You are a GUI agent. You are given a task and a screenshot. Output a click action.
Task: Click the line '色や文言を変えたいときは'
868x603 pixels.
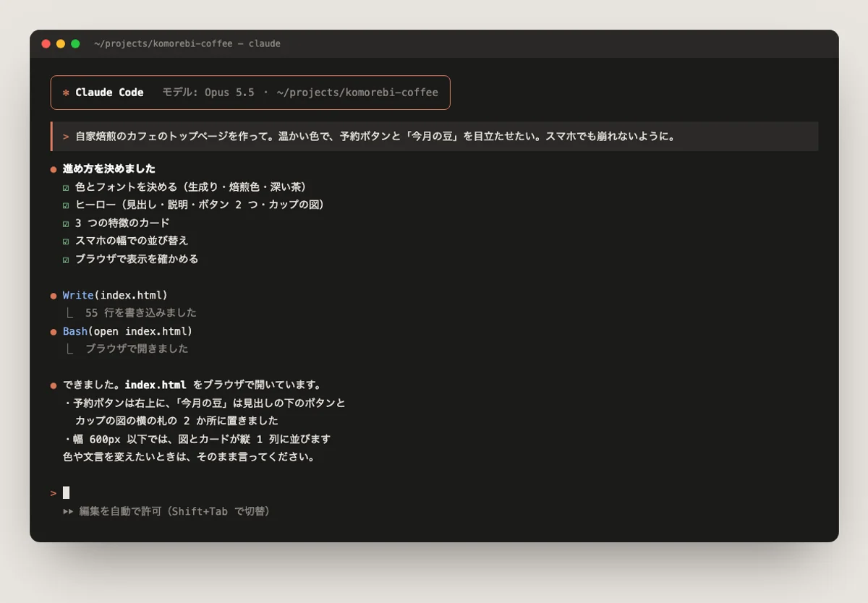(x=189, y=457)
